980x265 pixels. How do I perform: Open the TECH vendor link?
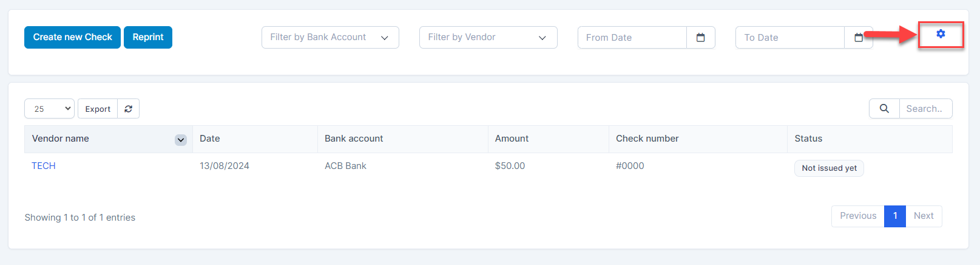tap(44, 166)
